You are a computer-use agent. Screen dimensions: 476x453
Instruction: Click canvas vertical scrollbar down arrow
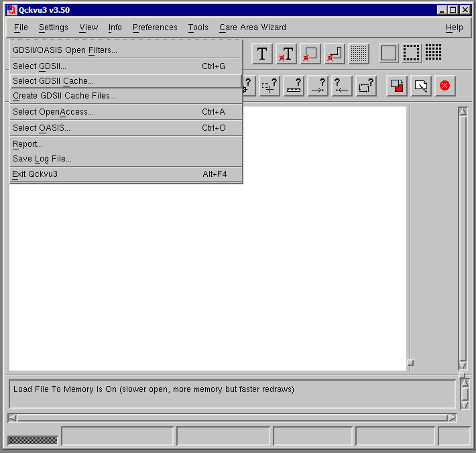pos(463,365)
